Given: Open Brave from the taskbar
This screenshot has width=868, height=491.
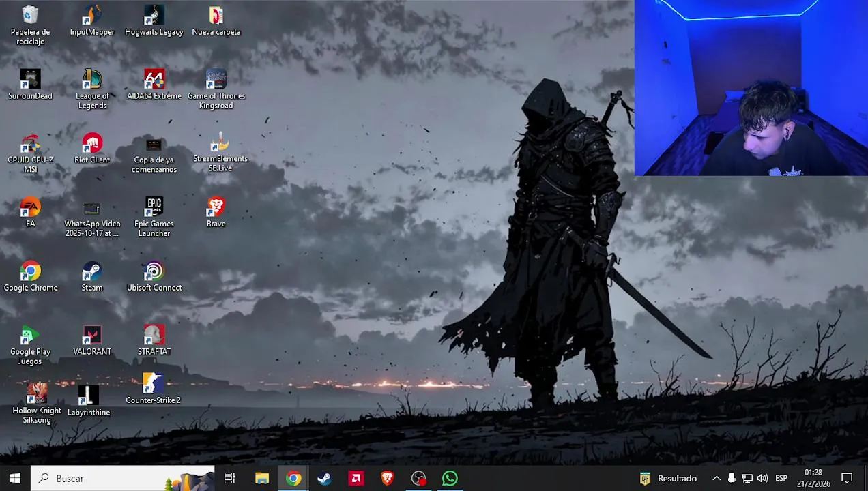Looking at the screenshot, I should (x=387, y=479).
